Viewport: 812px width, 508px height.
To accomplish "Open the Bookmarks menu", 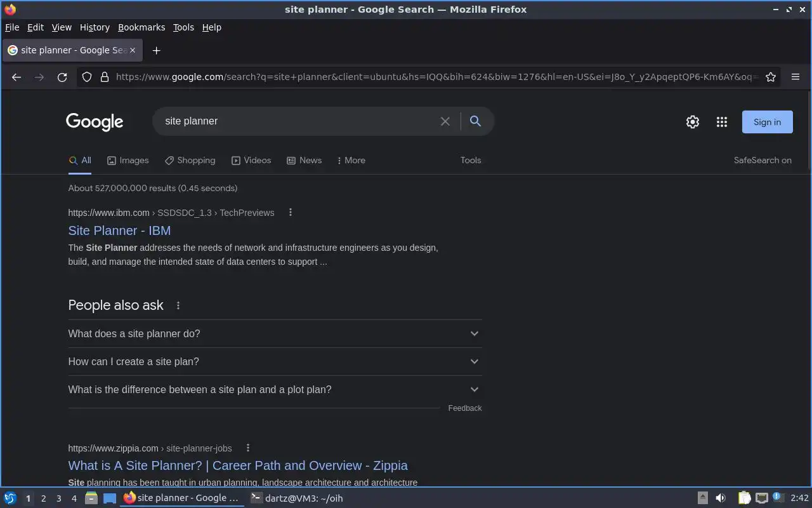I will tap(141, 27).
